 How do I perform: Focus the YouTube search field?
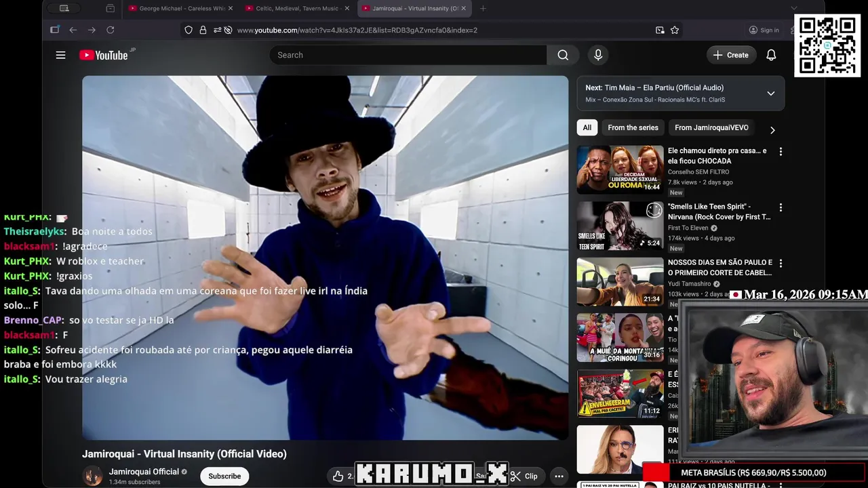408,55
